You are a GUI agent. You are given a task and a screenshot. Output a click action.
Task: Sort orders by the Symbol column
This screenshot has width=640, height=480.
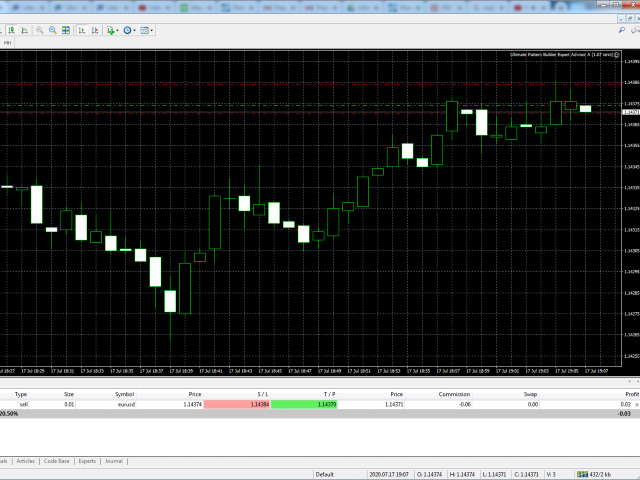[124, 394]
